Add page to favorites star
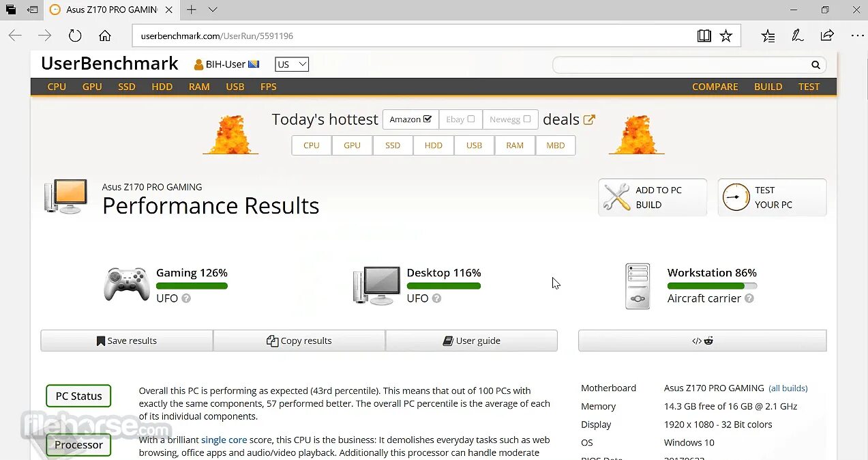The width and height of the screenshot is (868, 460). coord(726,35)
